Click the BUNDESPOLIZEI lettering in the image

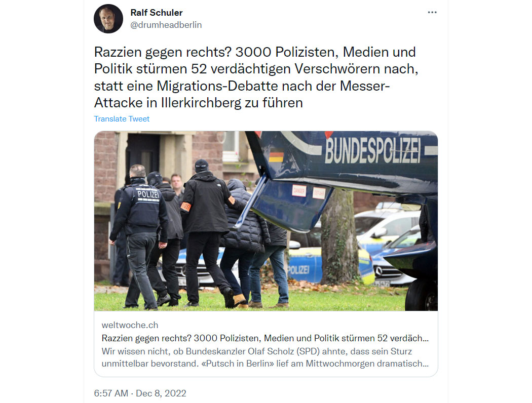point(372,150)
